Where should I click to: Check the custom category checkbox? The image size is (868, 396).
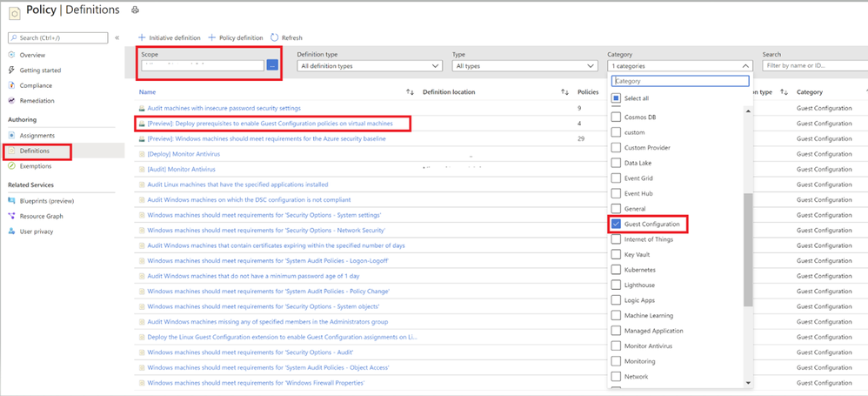click(x=616, y=132)
